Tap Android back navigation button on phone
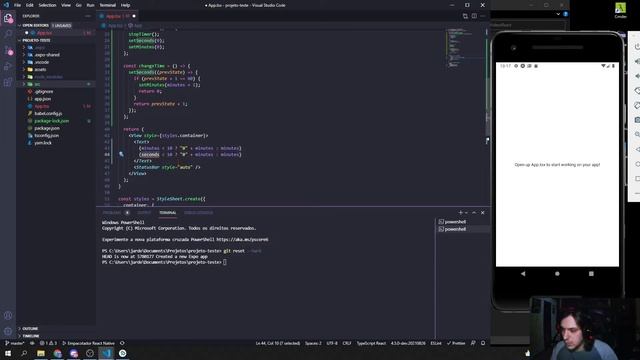Image resolution: width=640 pixels, height=360 pixels. pos(523,274)
